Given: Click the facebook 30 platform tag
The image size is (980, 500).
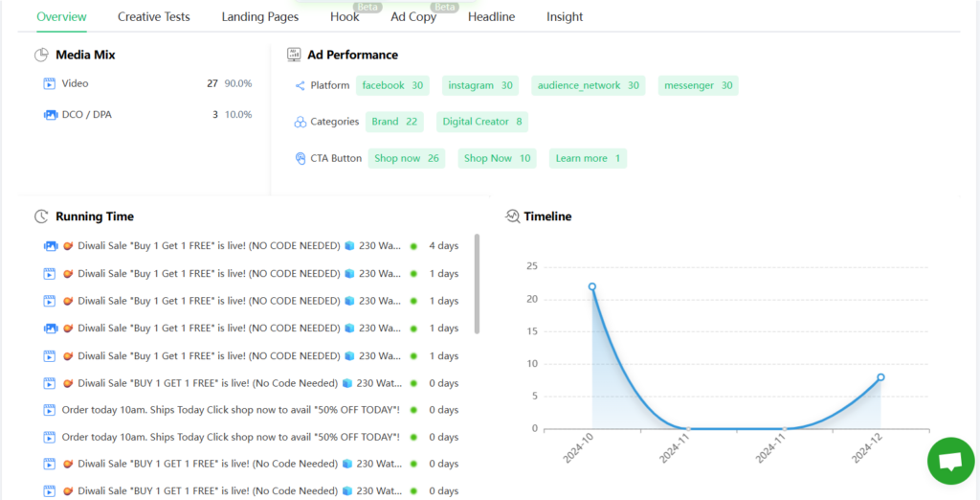Looking at the screenshot, I should [x=392, y=86].
